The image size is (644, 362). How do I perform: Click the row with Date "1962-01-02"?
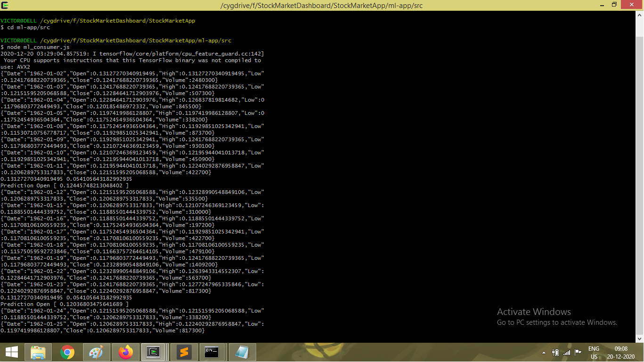[x=132, y=77]
